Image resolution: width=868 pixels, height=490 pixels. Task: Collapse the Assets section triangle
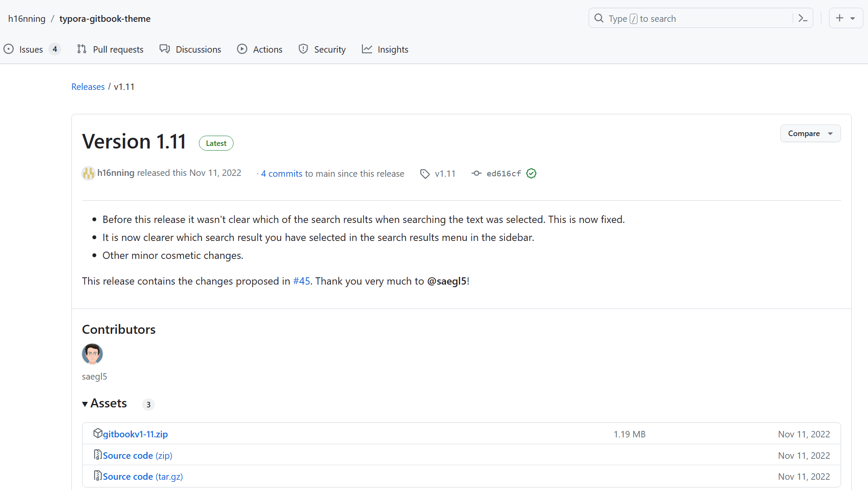click(85, 404)
